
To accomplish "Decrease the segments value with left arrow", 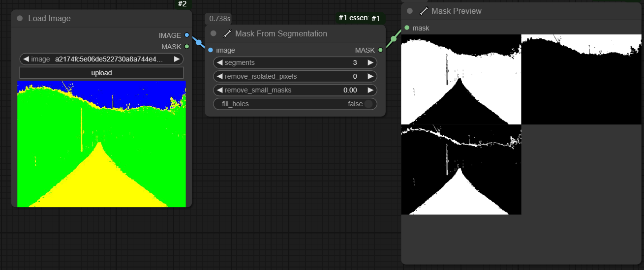I will (220, 62).
